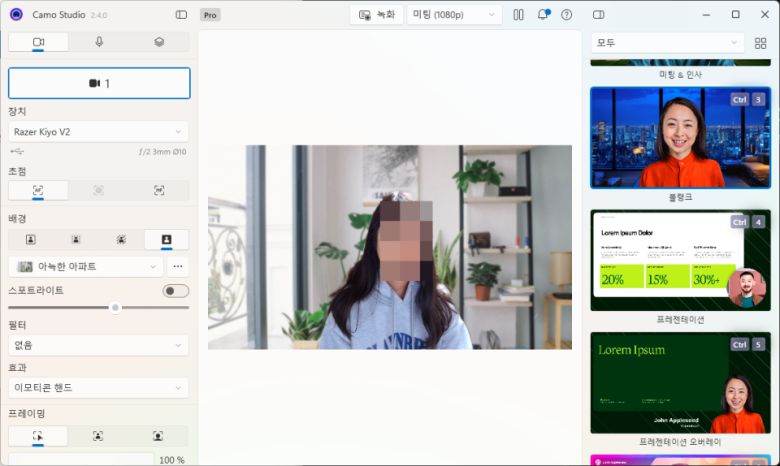
Task: Click the Camo Studio app logo
Action: 16,14
